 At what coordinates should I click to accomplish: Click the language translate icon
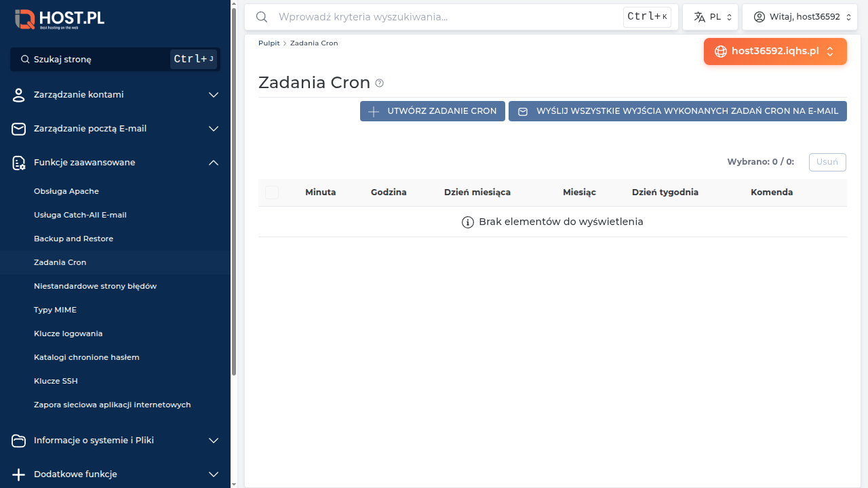700,17
